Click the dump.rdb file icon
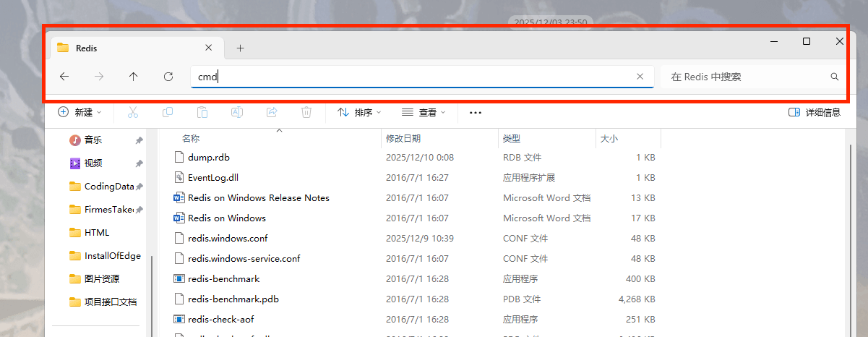Viewport: 868px width, 337px height. pos(180,157)
